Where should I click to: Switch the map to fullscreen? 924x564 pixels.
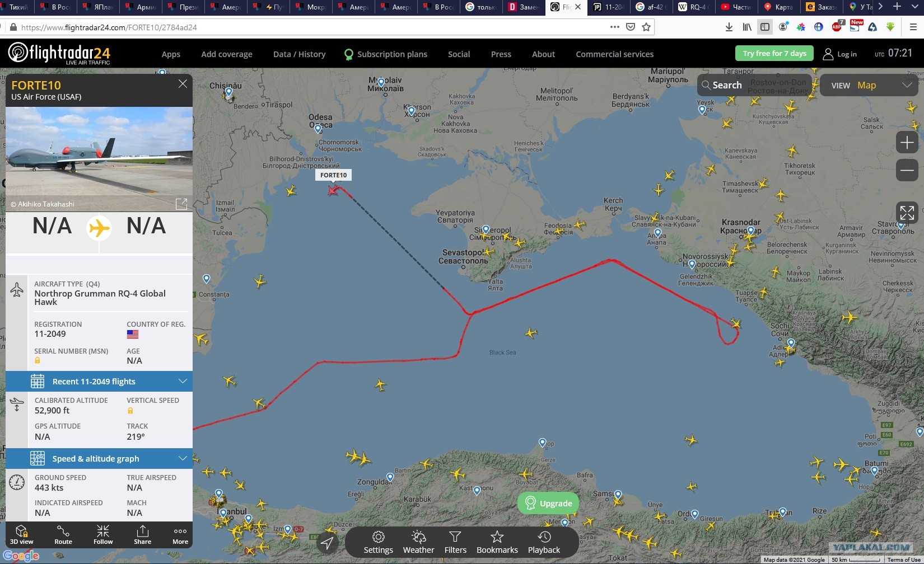907,213
